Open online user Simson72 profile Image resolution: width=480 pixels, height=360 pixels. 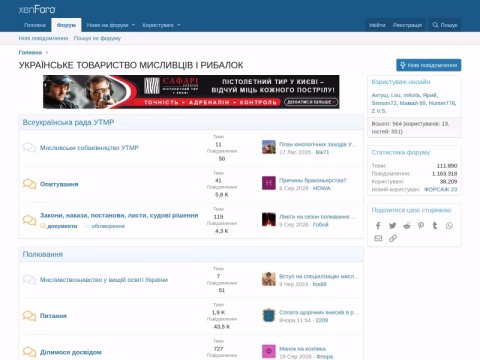pyautogui.click(x=384, y=103)
